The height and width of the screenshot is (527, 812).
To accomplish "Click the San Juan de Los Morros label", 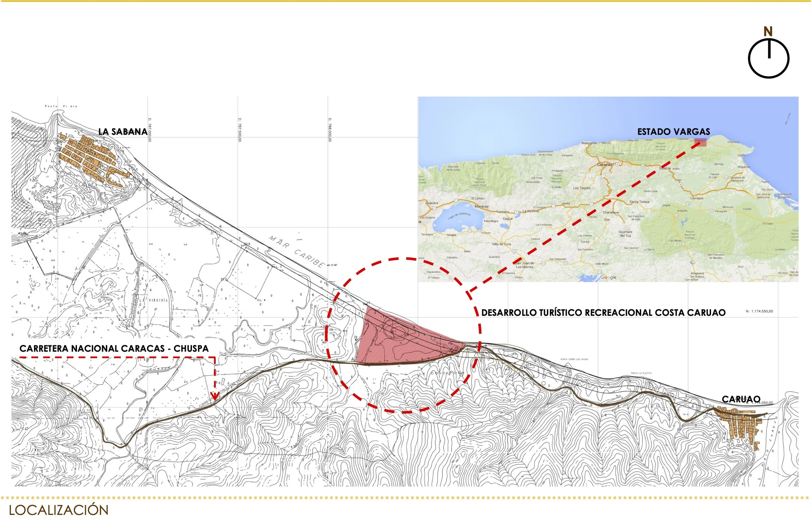I will click(x=525, y=265).
